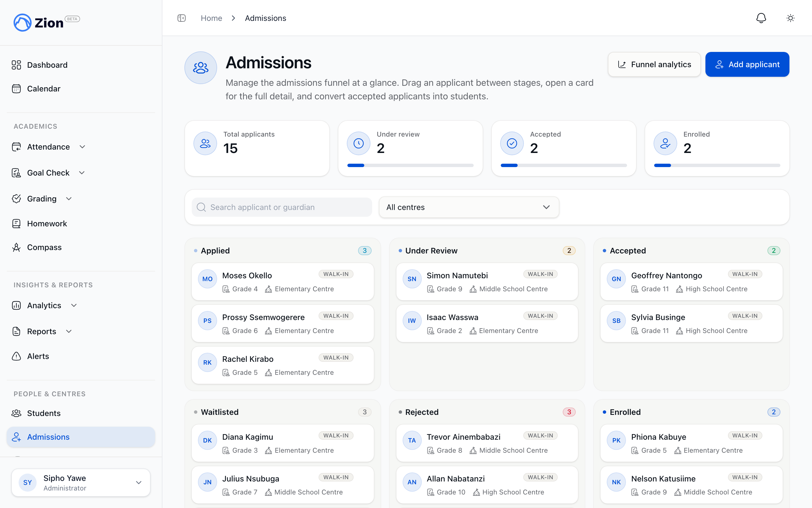Click the Dashboard grid icon
812x508 pixels.
coord(16,65)
